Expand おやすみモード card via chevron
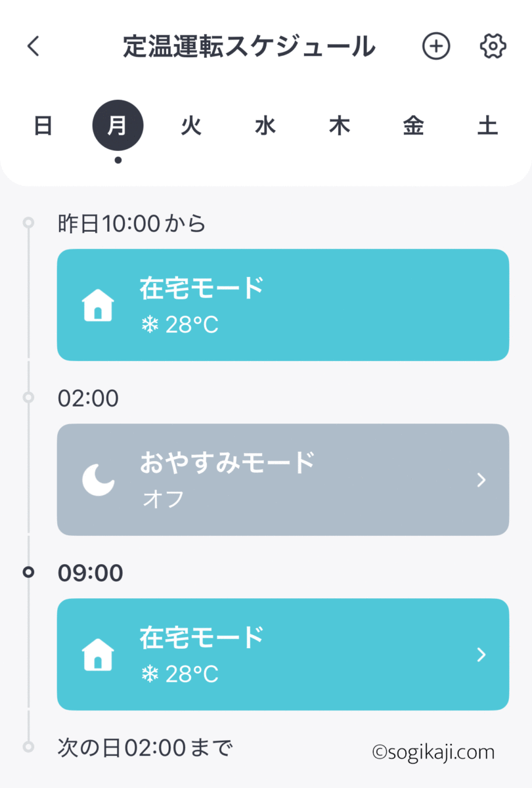Image resolution: width=532 pixels, height=788 pixels. 481,480
